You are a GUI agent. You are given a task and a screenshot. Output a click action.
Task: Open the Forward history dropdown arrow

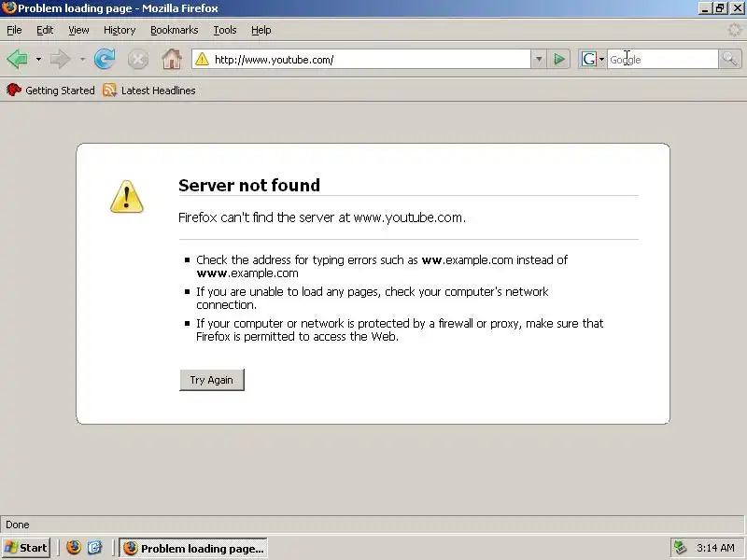click(x=82, y=60)
